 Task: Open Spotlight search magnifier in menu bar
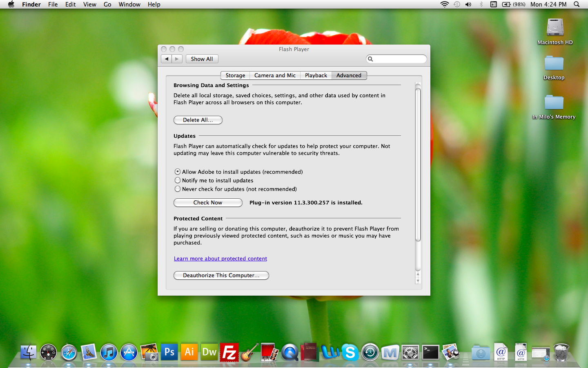point(577,4)
